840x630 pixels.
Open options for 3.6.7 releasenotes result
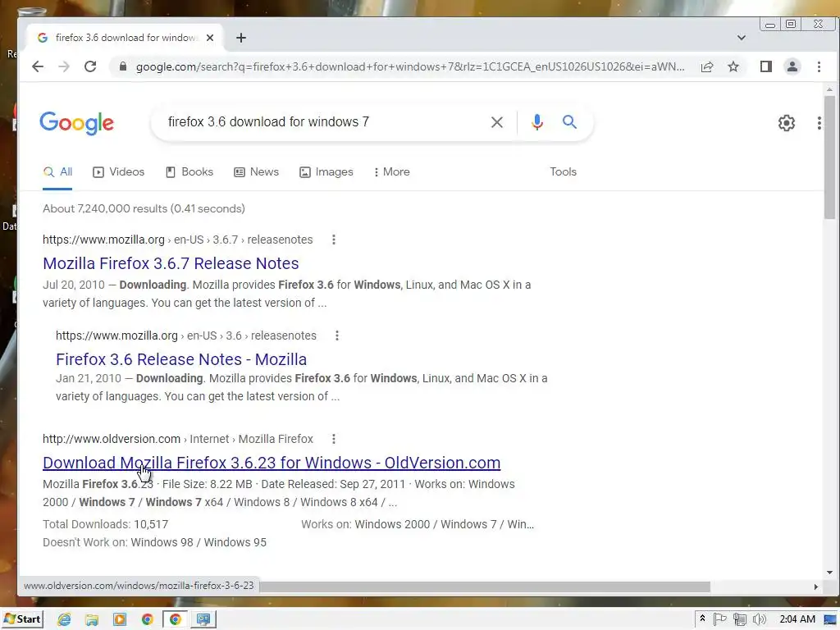(334, 240)
